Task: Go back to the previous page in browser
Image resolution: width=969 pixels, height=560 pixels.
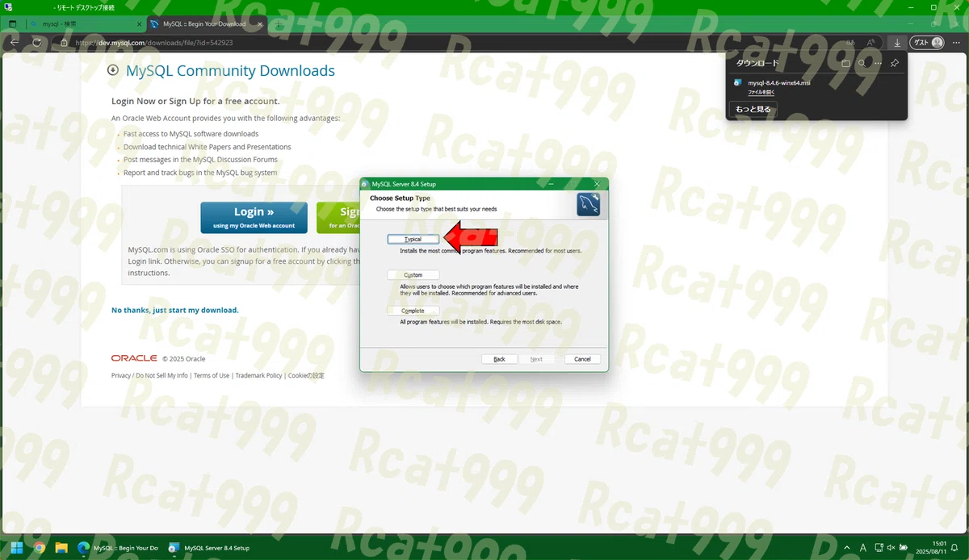Action: (x=15, y=42)
